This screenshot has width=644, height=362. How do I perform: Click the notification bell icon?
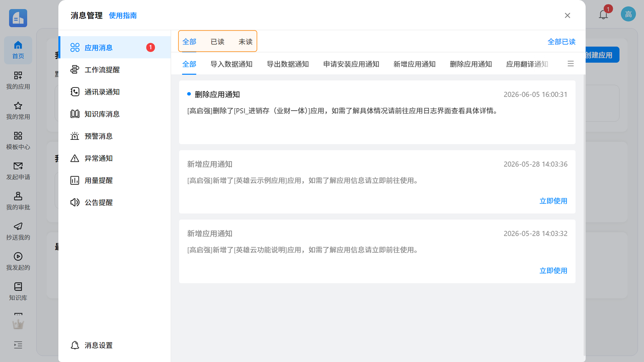click(x=603, y=15)
